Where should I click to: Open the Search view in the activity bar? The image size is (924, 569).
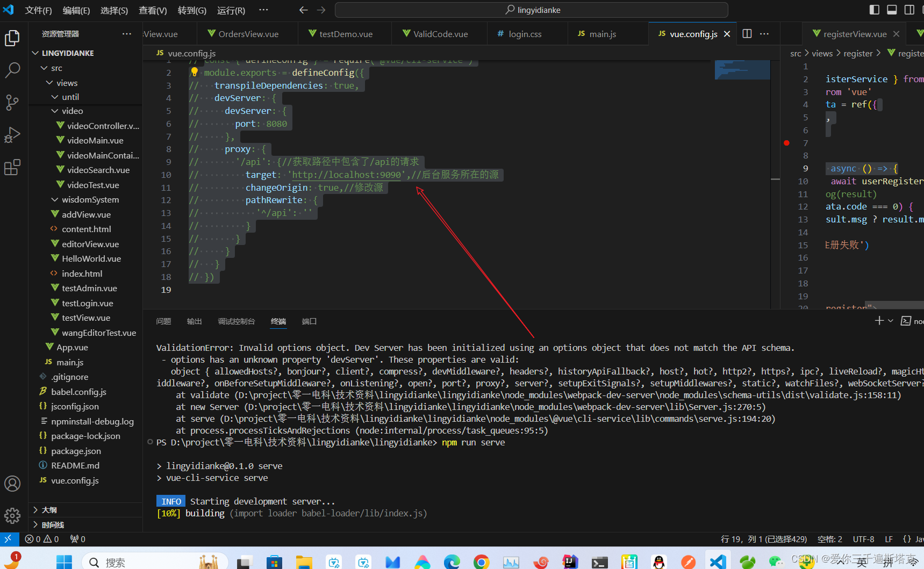click(x=12, y=70)
